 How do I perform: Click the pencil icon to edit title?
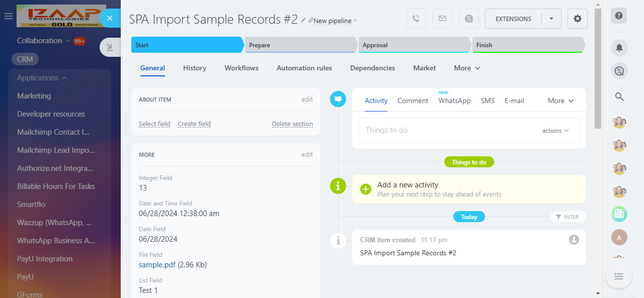click(303, 20)
